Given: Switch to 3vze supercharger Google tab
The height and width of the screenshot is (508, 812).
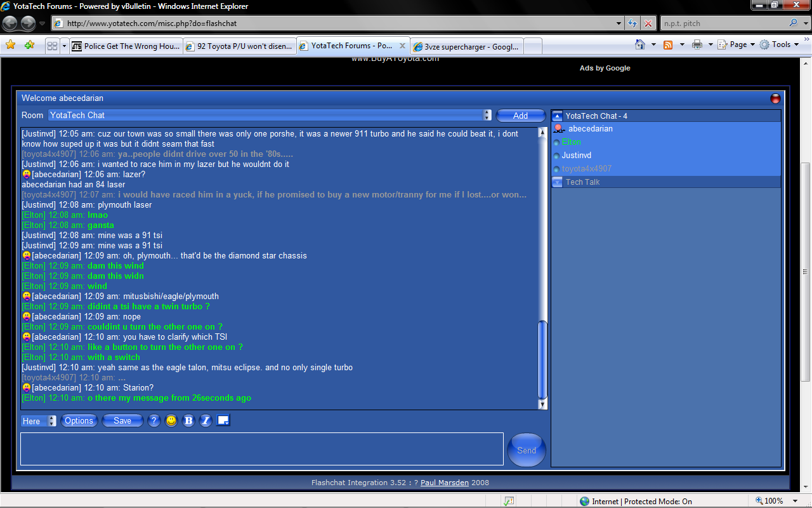Looking at the screenshot, I should pyautogui.click(x=467, y=46).
